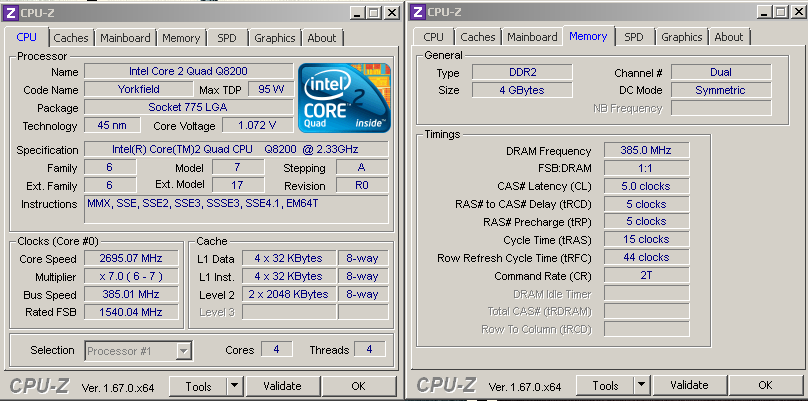Click the L1 Data value 4 x 32 KBytes
The image size is (808, 401).
(289, 258)
